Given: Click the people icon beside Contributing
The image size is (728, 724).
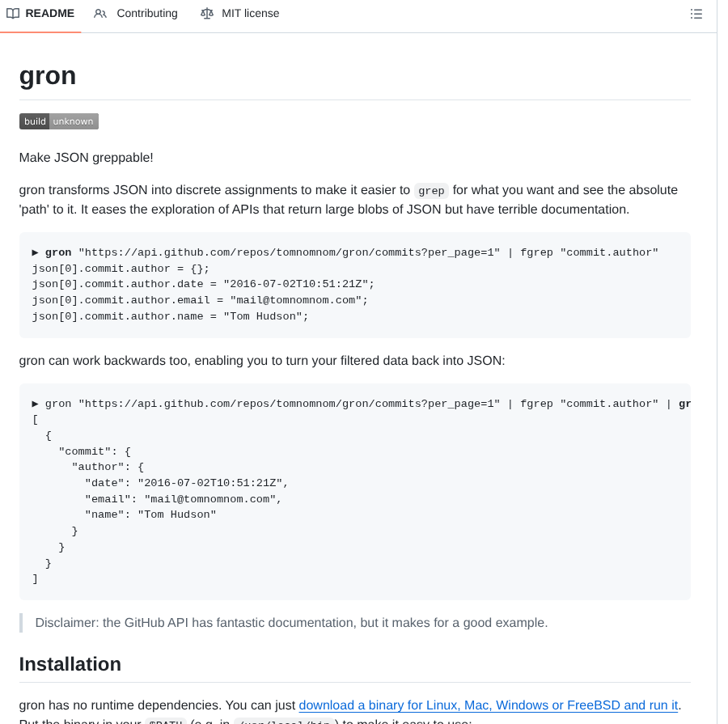Looking at the screenshot, I should click(100, 14).
